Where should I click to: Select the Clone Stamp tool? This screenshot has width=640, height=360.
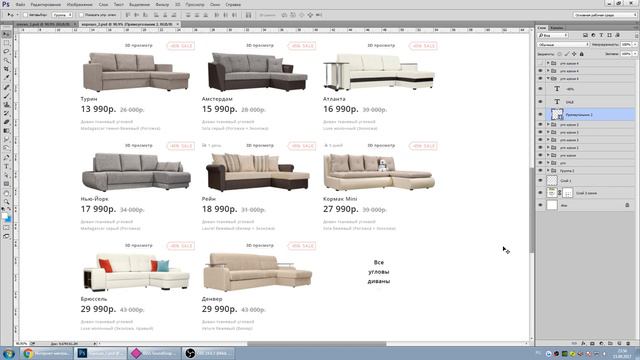[x=6, y=105]
